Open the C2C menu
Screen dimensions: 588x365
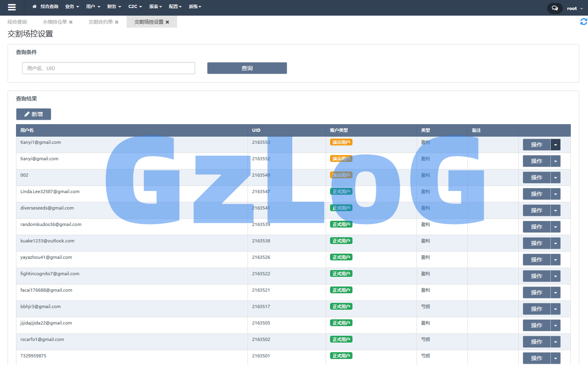pos(135,6)
